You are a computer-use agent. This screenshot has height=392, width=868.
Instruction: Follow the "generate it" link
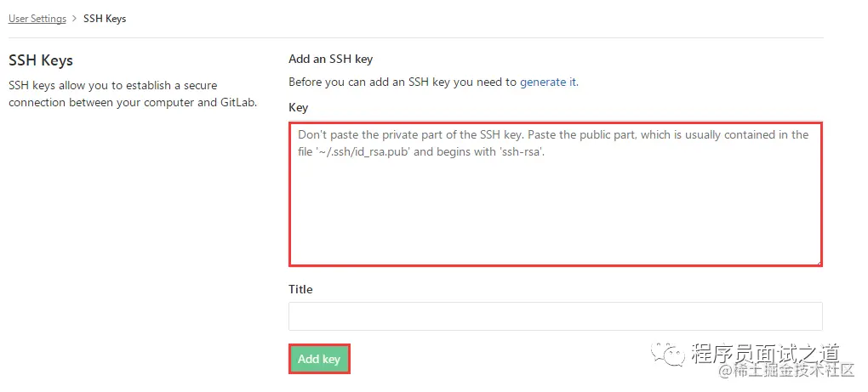pos(548,82)
